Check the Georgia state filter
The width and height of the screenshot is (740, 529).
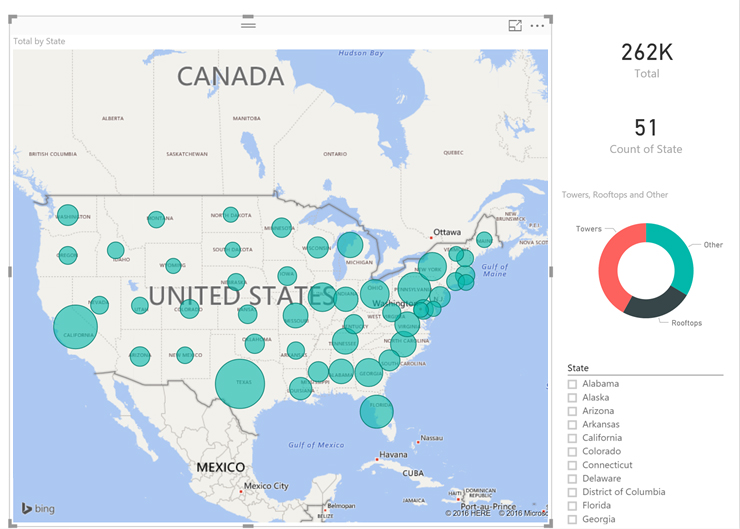[x=572, y=520]
